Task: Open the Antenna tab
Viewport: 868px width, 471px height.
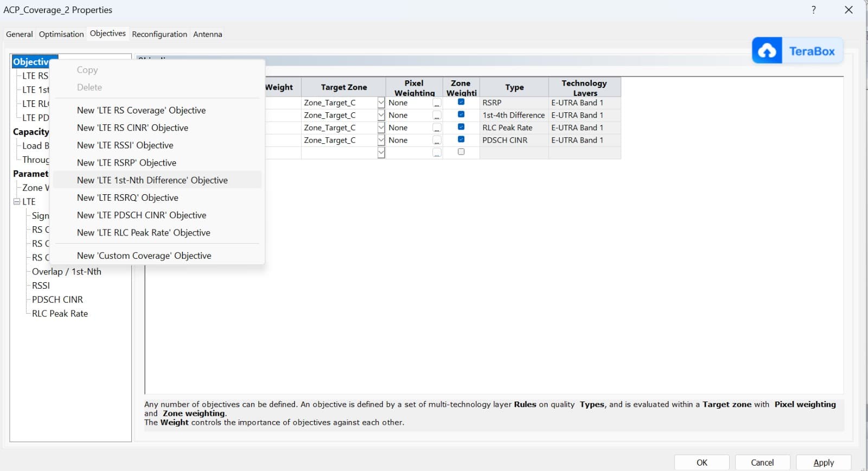Action: click(208, 34)
